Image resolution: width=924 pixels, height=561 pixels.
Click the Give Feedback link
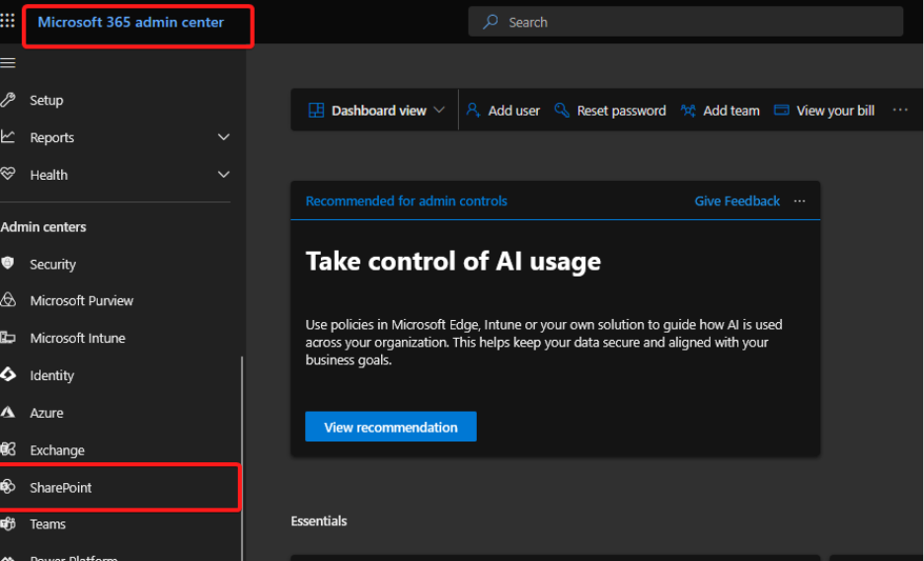tap(736, 200)
